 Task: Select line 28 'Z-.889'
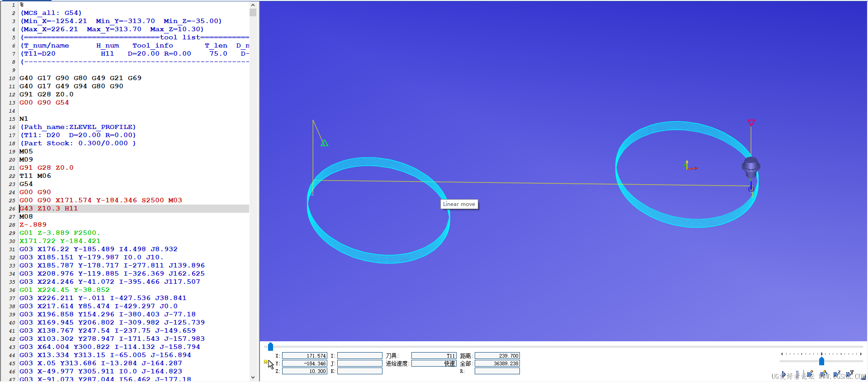click(x=33, y=225)
